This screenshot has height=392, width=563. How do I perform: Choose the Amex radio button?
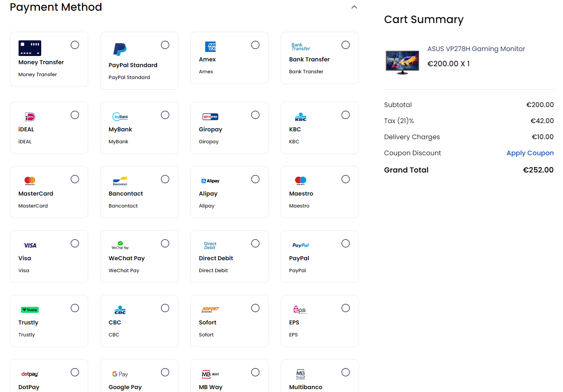256,45
